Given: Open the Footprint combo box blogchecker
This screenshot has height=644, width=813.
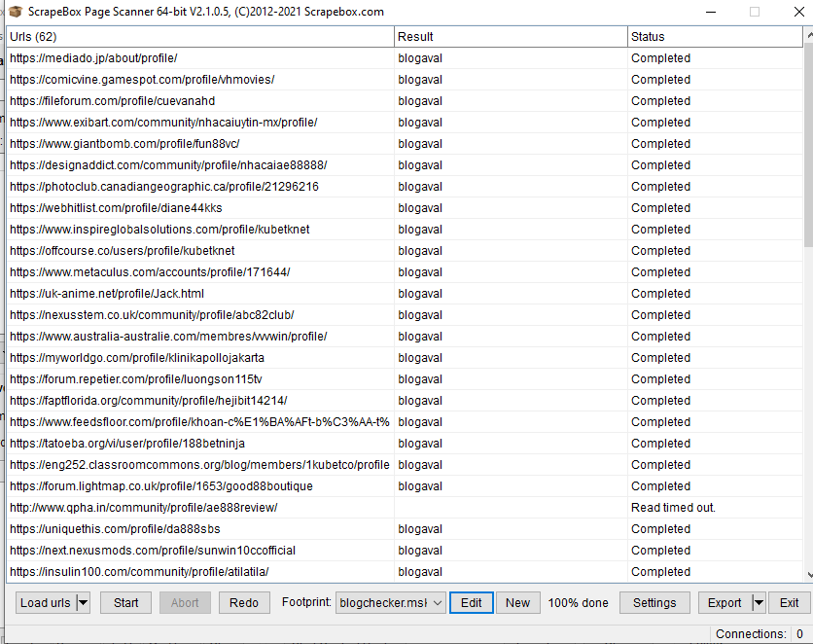Looking at the screenshot, I should [x=390, y=602].
